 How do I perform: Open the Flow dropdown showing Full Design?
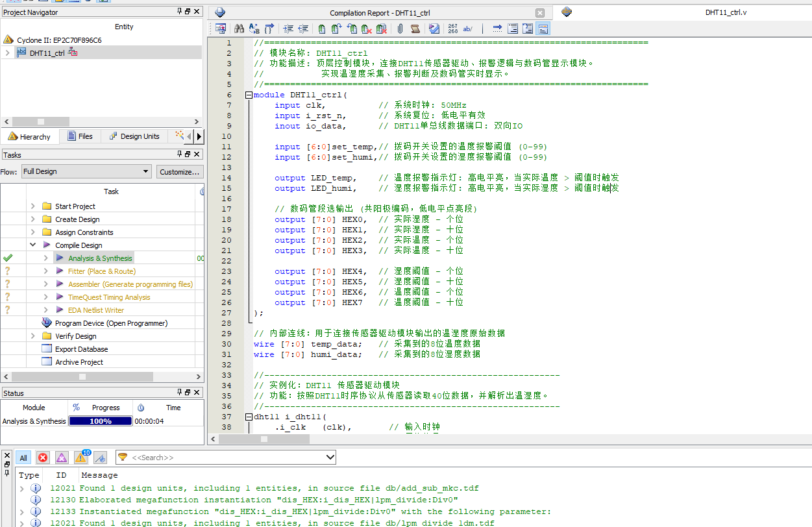(86, 171)
